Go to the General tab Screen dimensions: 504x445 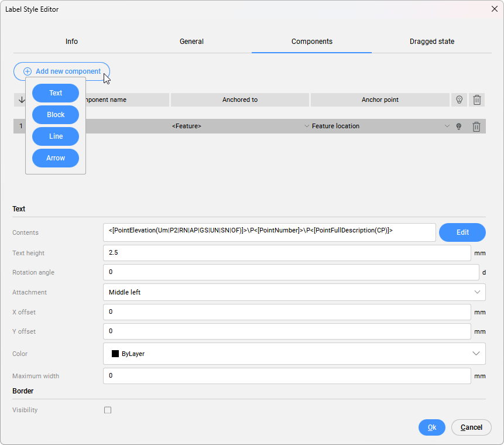point(191,42)
